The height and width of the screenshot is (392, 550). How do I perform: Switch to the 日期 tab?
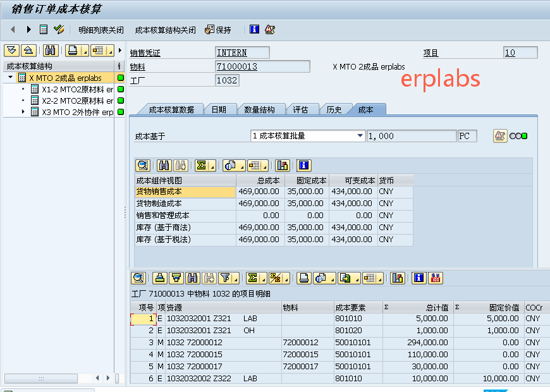(x=219, y=110)
